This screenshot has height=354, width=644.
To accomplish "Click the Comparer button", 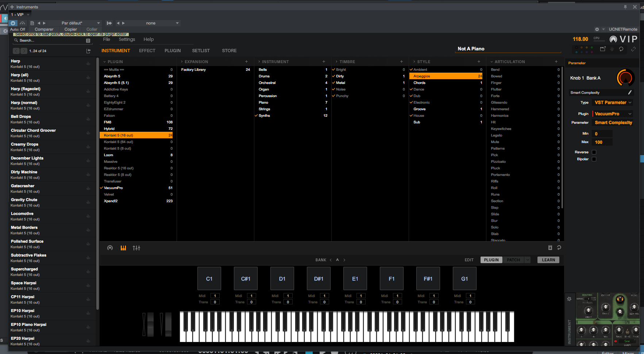I will click(x=44, y=29).
